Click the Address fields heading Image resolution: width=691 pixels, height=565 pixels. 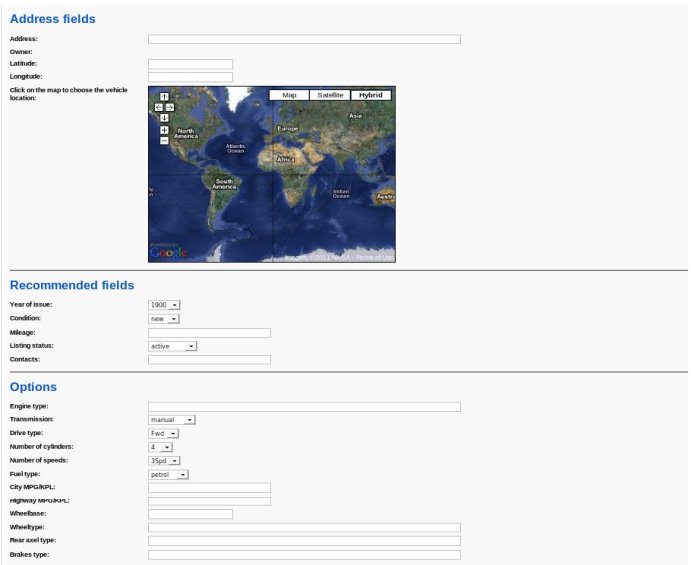click(53, 19)
